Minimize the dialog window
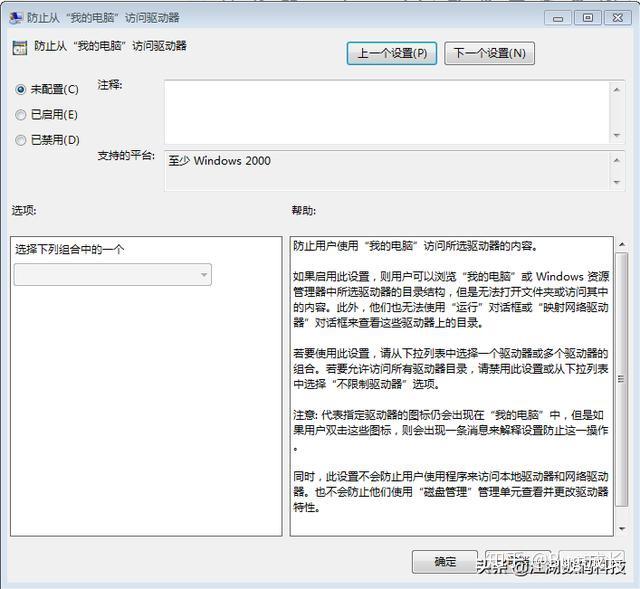The image size is (640, 589). pos(558,18)
